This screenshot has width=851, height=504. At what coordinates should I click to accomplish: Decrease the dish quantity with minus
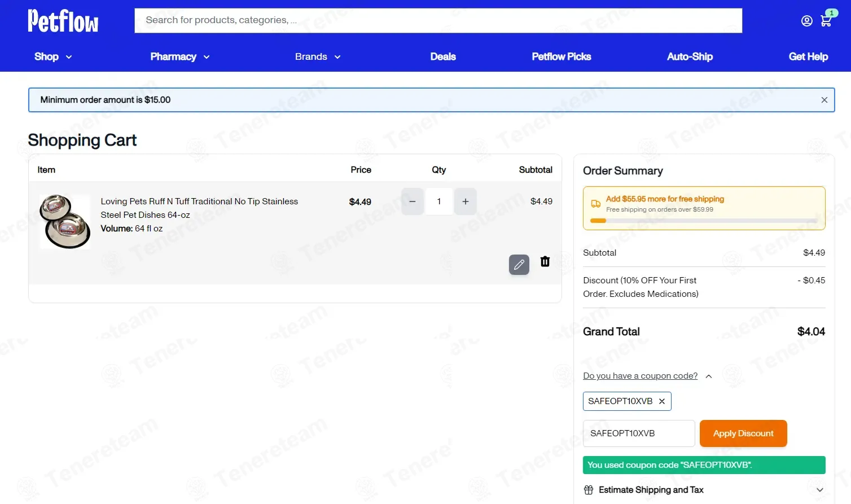point(413,201)
